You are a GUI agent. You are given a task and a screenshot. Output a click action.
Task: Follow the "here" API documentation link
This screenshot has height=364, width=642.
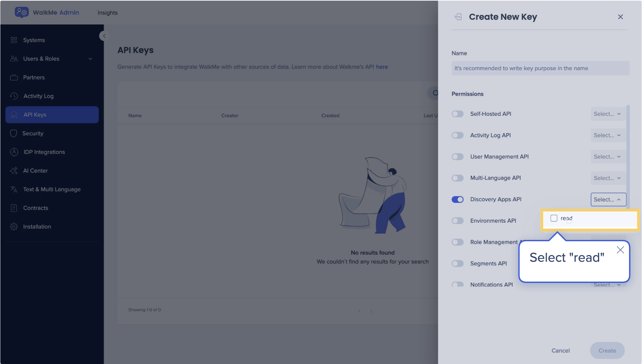(x=382, y=67)
